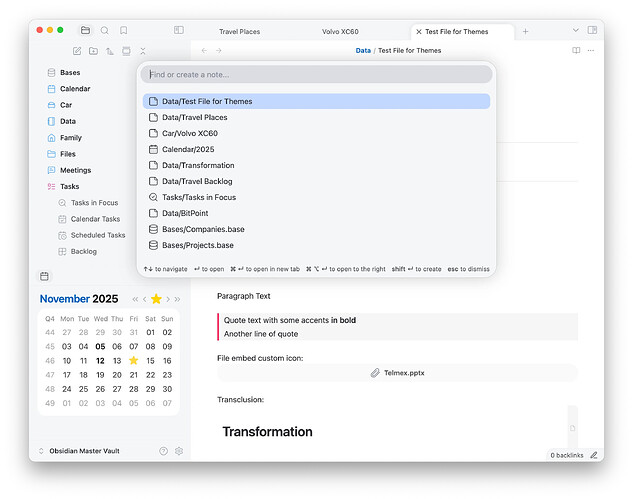Image resolution: width=633 pixels, height=499 pixels.
Task: Open the tab list dropdown chevron
Action: [x=575, y=31]
